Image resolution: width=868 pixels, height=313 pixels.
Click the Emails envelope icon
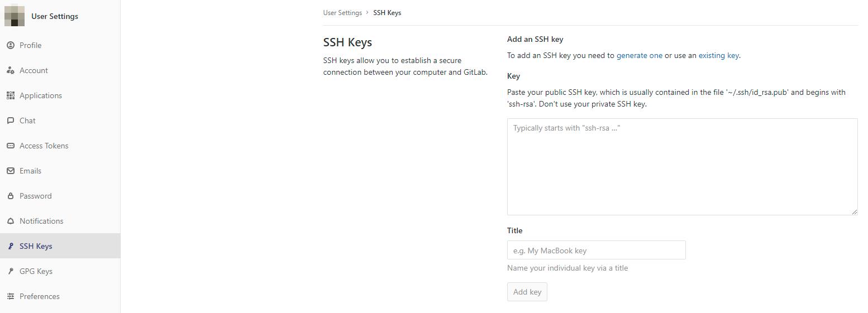pos(11,171)
